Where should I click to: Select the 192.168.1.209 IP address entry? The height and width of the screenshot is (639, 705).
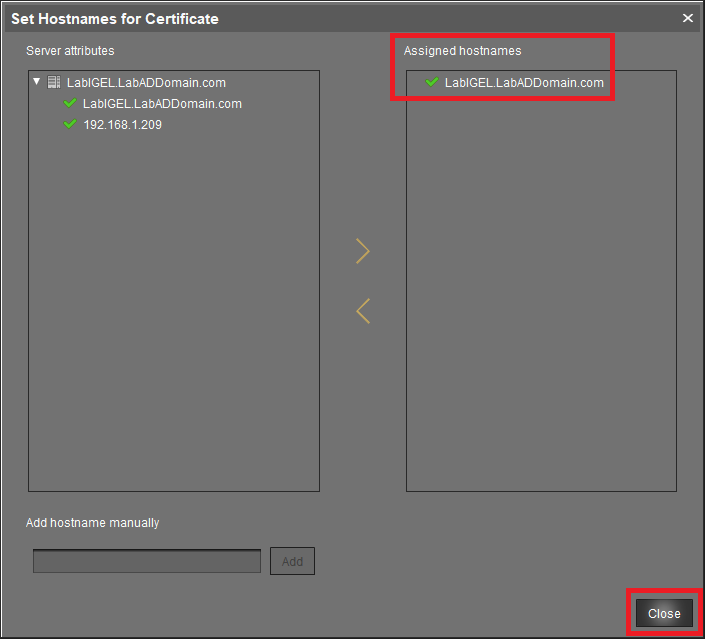coord(122,125)
